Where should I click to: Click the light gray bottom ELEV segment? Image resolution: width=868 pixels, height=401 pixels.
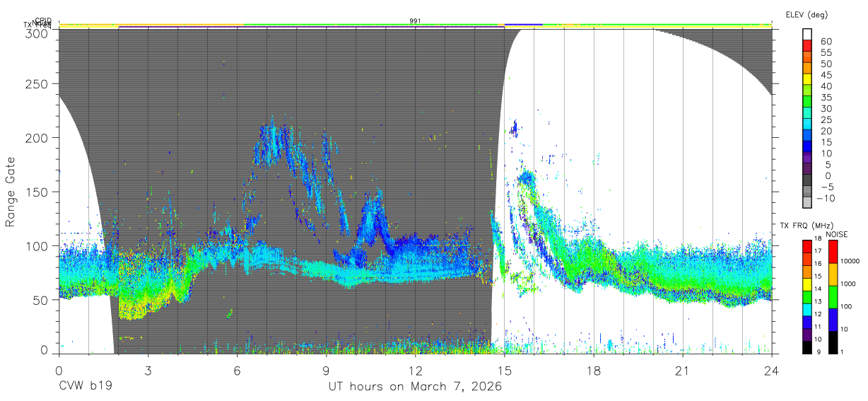pyautogui.click(x=808, y=201)
